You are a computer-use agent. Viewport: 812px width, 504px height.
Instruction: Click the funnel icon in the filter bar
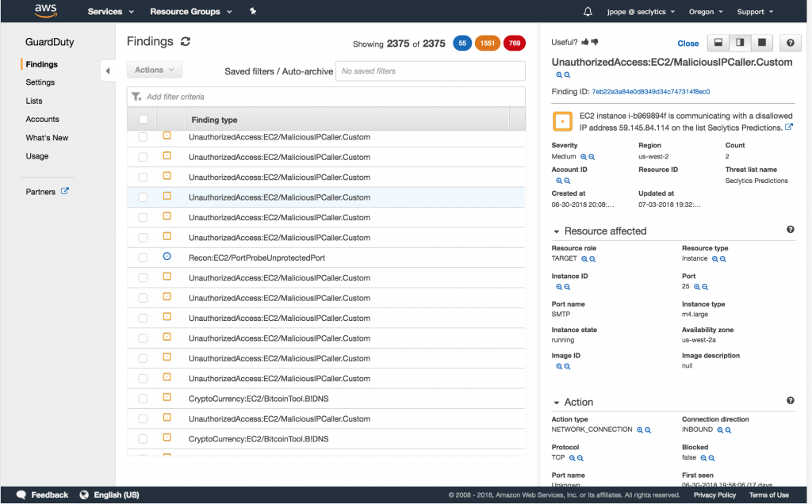[x=136, y=97]
